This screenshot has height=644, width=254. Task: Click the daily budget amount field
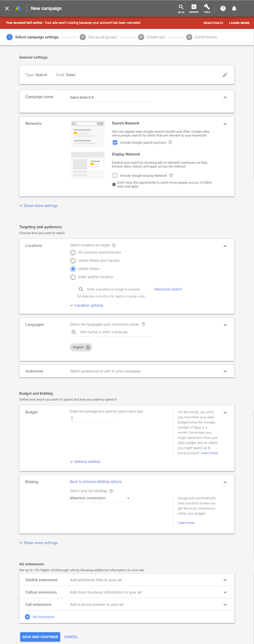(x=92, y=418)
